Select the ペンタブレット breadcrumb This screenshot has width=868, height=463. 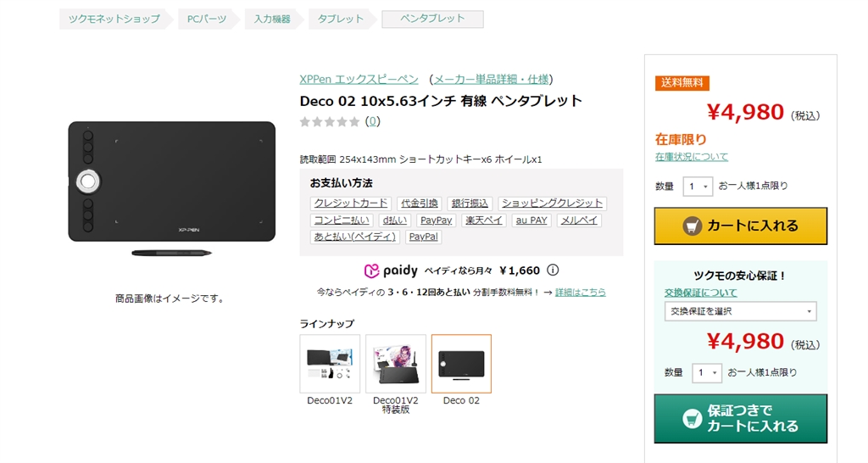coord(432,19)
